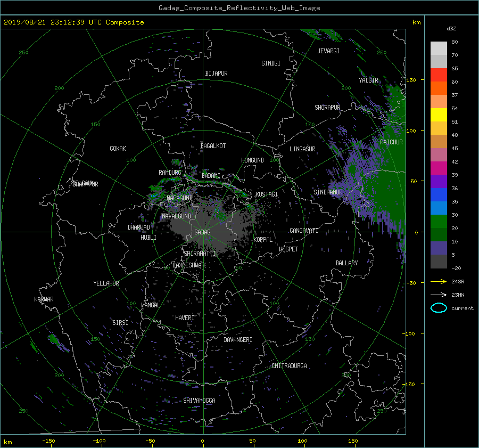
Task: Select the green 20-30 dBZ color swatch
Action: (439, 222)
